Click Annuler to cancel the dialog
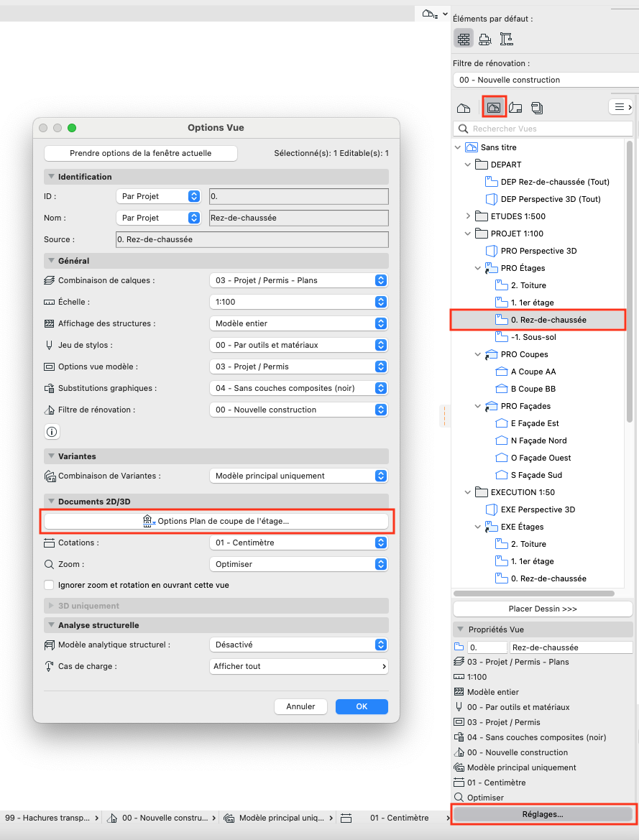The width and height of the screenshot is (639, 840). click(x=300, y=706)
